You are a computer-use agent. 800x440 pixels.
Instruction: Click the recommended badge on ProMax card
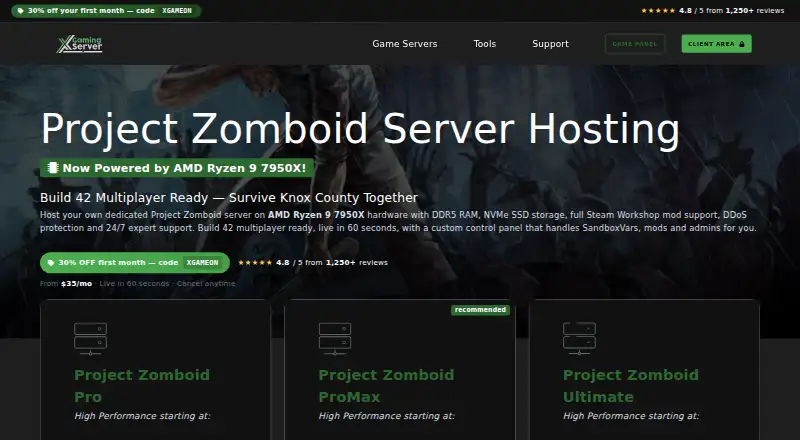click(x=480, y=310)
